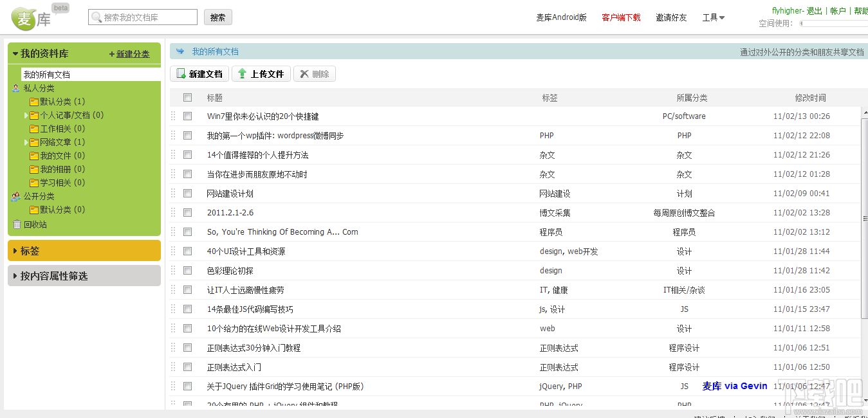Check the 当你在进步而朋友原地不动时 checkbox
The height and width of the screenshot is (418, 868).
click(x=187, y=174)
